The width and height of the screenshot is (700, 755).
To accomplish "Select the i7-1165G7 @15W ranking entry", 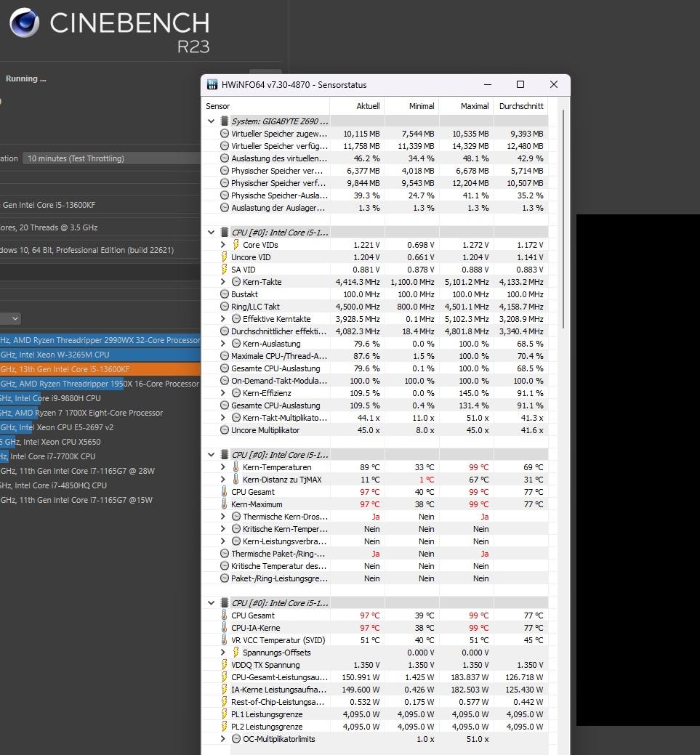I will pos(100,500).
